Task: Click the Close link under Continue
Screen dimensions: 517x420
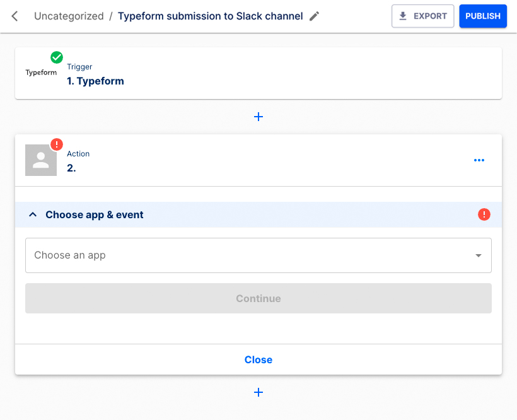Action: 258,359
